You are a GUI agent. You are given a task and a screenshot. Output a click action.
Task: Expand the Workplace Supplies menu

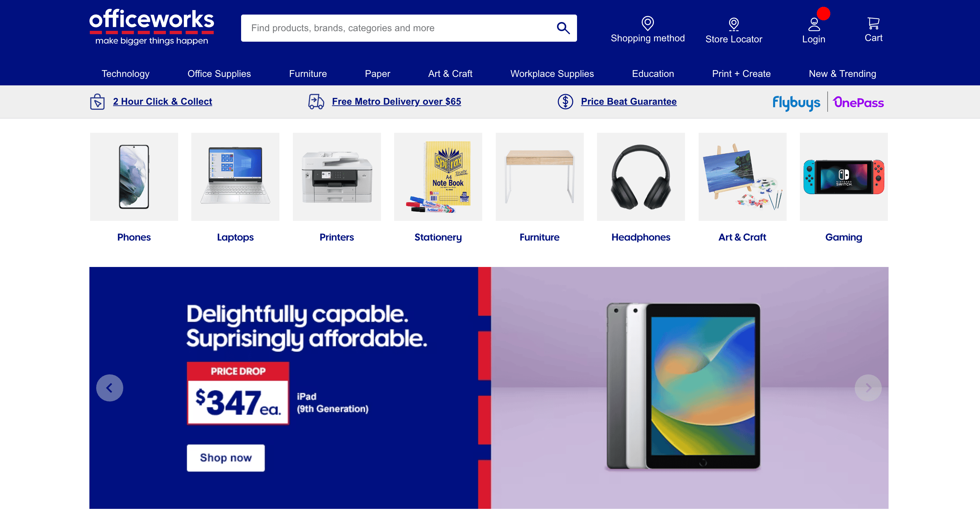tap(552, 74)
